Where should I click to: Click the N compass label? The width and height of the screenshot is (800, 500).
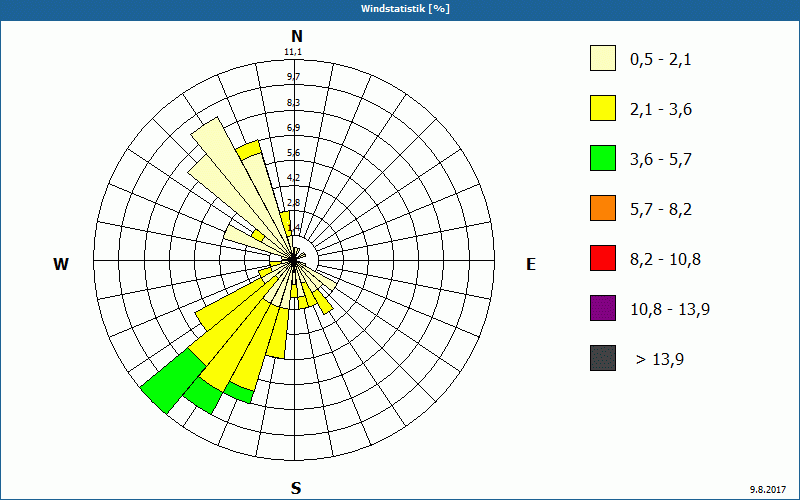296,36
